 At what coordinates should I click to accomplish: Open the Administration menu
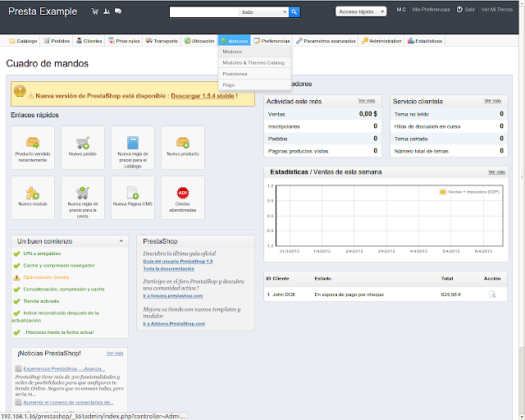coord(381,41)
